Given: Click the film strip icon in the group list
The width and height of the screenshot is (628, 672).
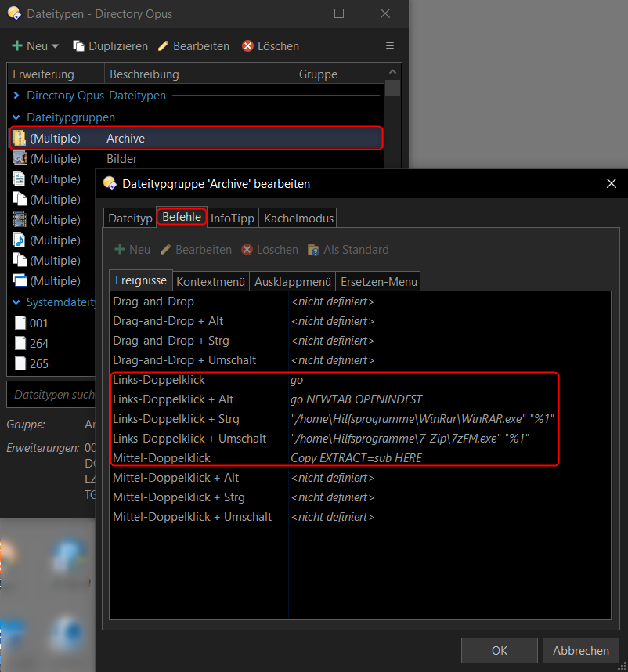Looking at the screenshot, I should tap(20, 219).
